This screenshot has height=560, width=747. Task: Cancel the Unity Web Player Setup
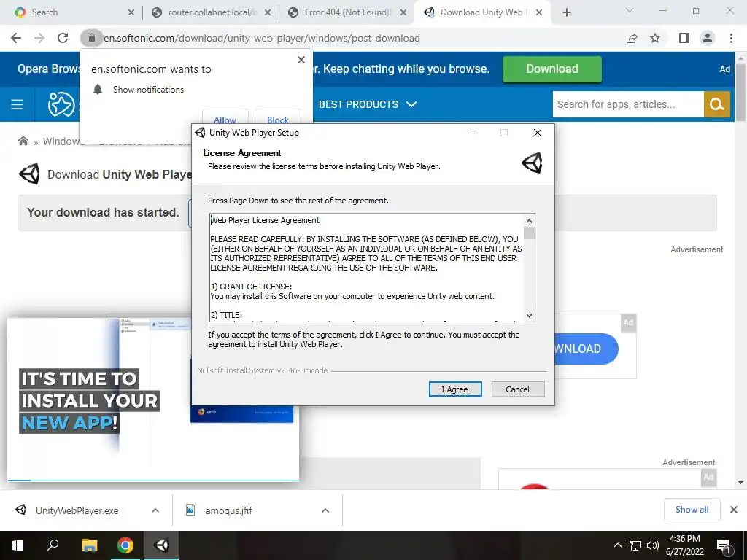click(518, 389)
